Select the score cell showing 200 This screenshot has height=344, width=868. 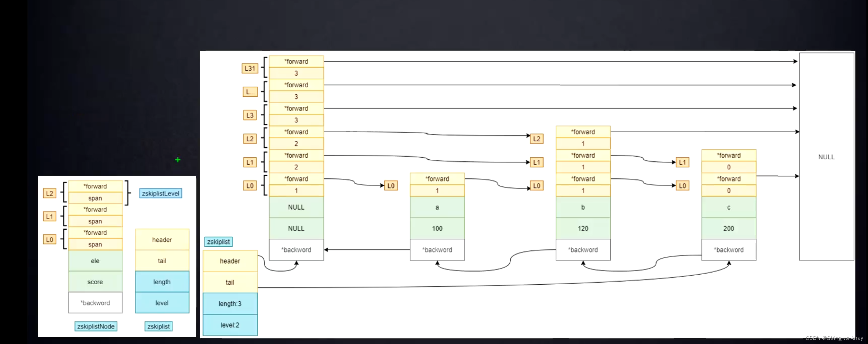[729, 228]
